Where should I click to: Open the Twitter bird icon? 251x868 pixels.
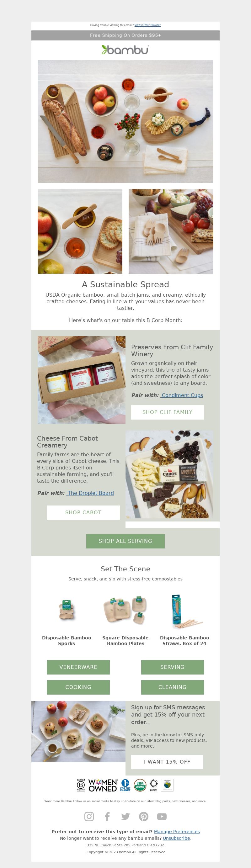125,816
